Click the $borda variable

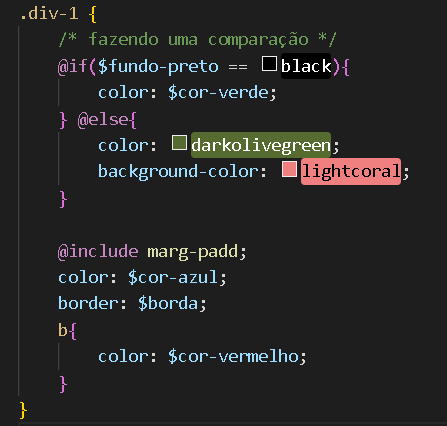(x=168, y=303)
